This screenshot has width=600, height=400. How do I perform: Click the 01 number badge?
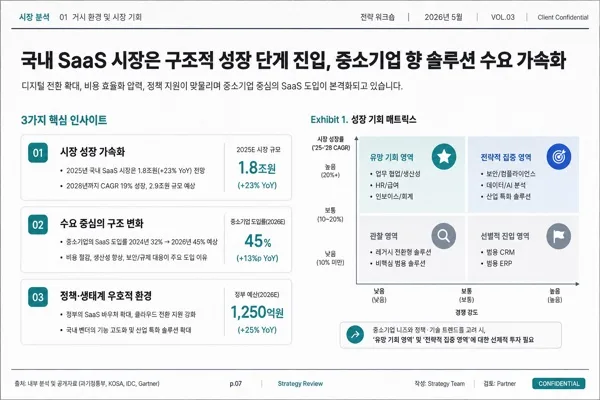pos(38,153)
